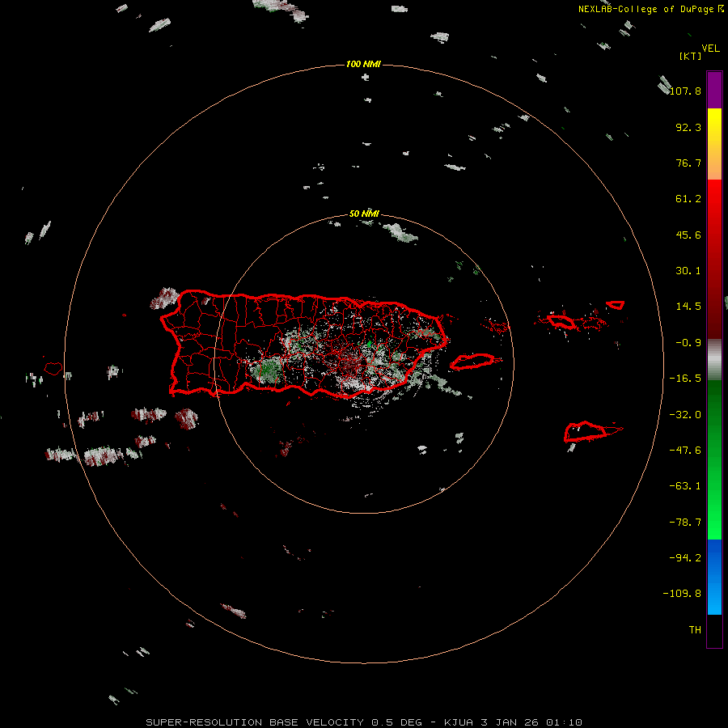
Task: Click the -0.9 legend value
Action: [x=688, y=343]
